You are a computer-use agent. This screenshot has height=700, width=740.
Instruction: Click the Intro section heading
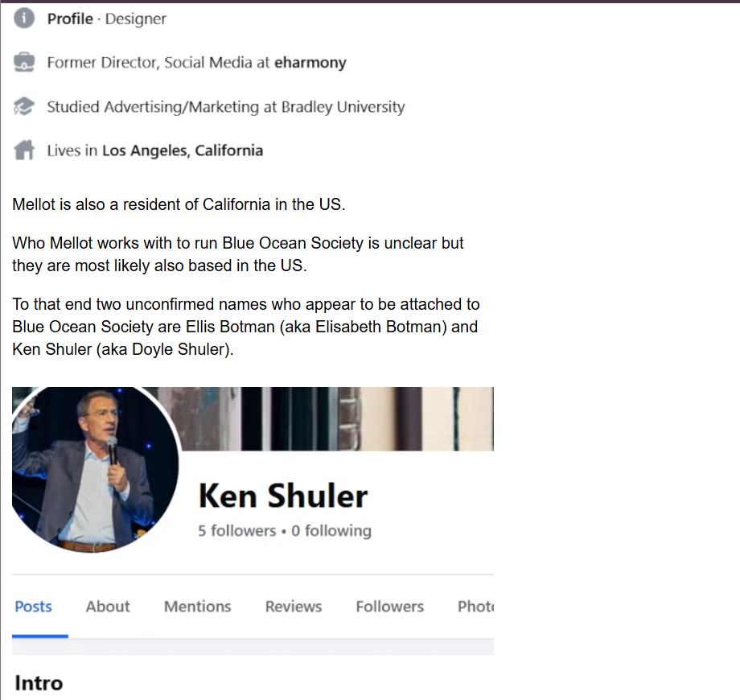[x=39, y=683]
